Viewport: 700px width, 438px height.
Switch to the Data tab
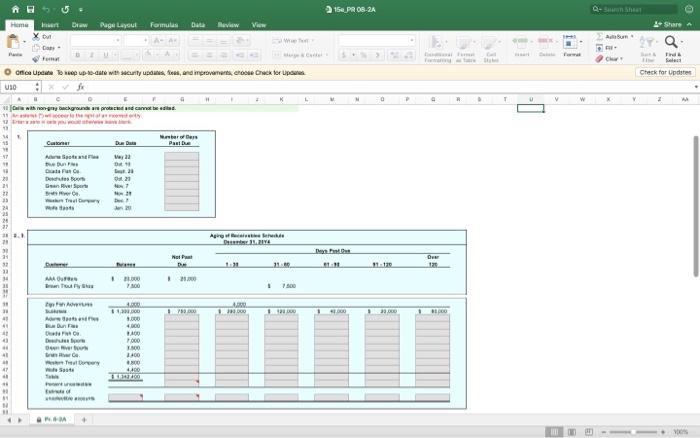point(198,25)
